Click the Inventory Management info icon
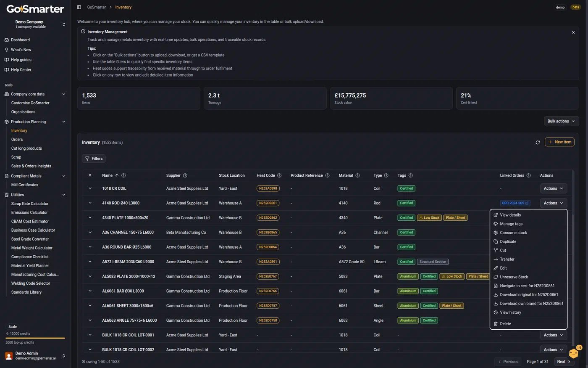 pyautogui.click(x=83, y=32)
